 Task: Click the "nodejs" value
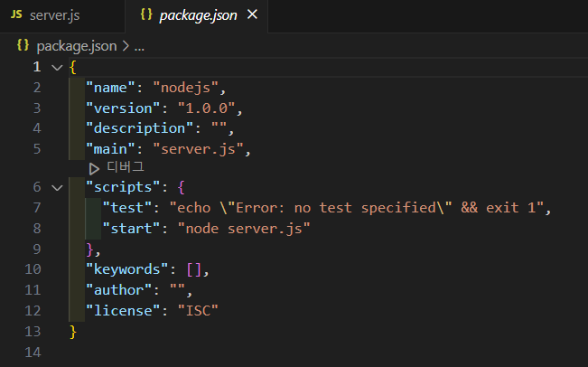tap(186, 88)
